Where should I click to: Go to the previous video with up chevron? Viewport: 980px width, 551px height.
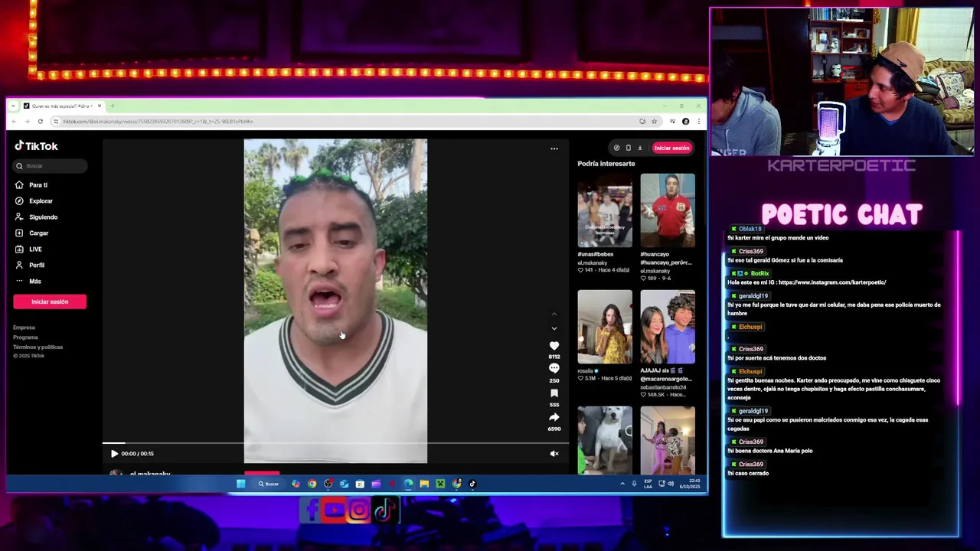click(554, 314)
